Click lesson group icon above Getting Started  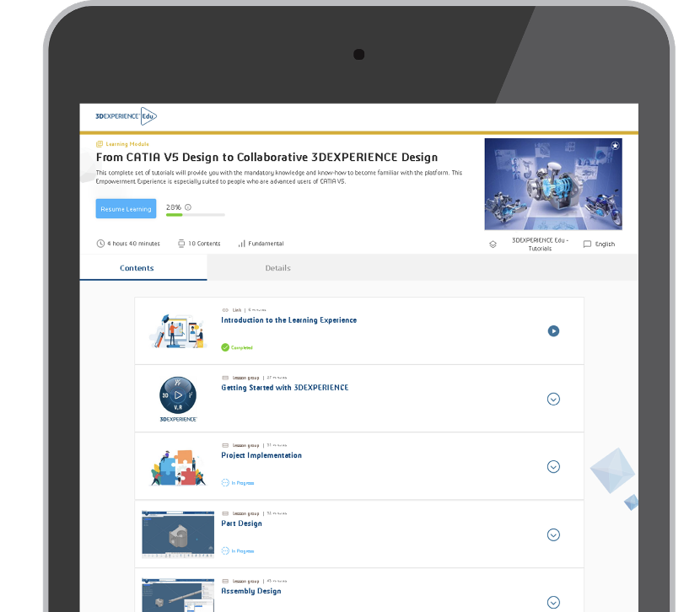(x=225, y=378)
